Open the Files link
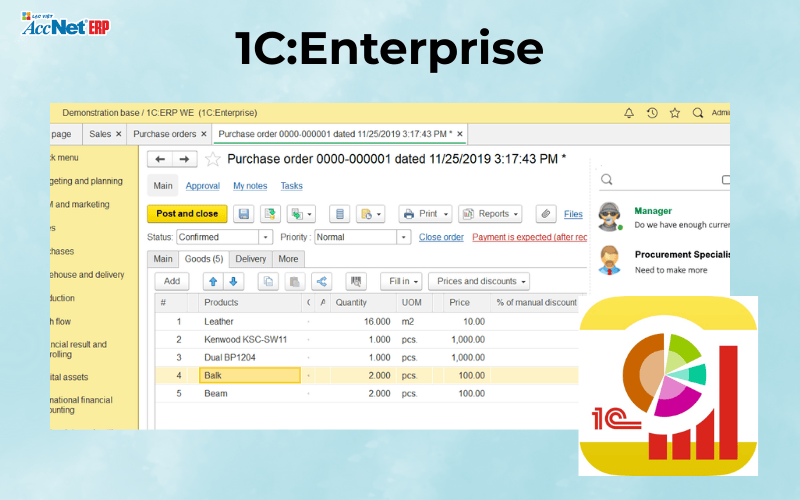Image resolution: width=800 pixels, height=500 pixels. 573,214
